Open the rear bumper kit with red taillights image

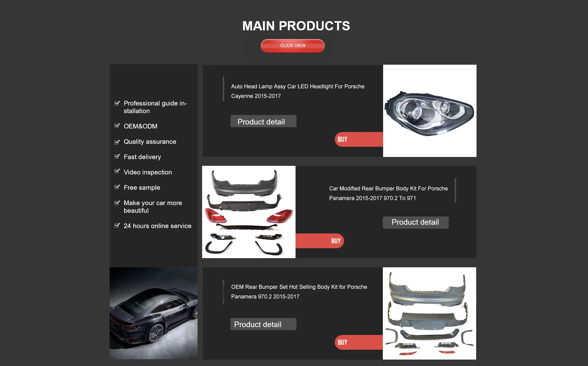coord(249,212)
